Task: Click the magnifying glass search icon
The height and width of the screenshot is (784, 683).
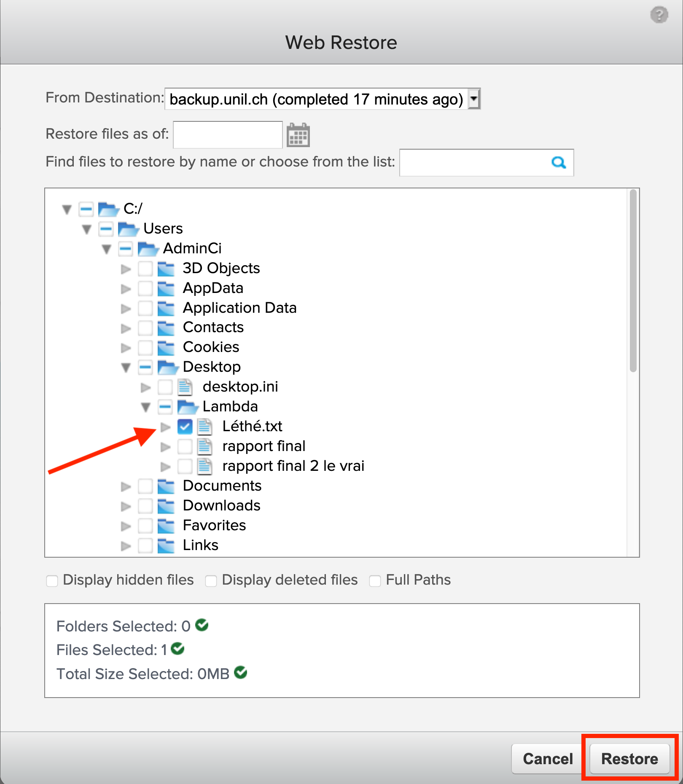Action: (559, 162)
